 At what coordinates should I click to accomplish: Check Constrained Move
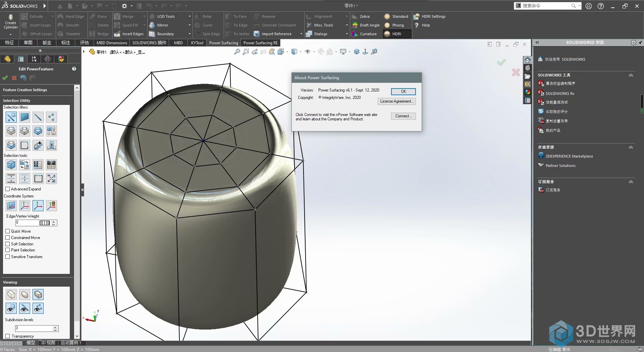[x=8, y=238]
